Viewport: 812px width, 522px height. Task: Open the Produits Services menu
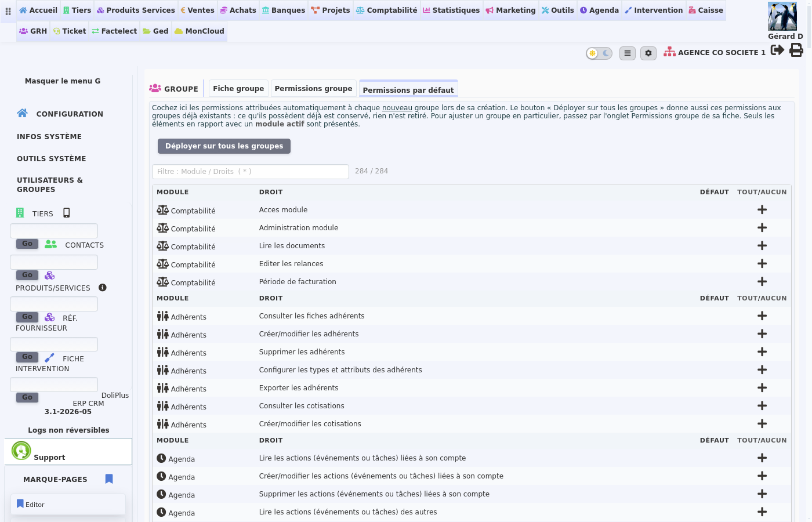tap(136, 10)
